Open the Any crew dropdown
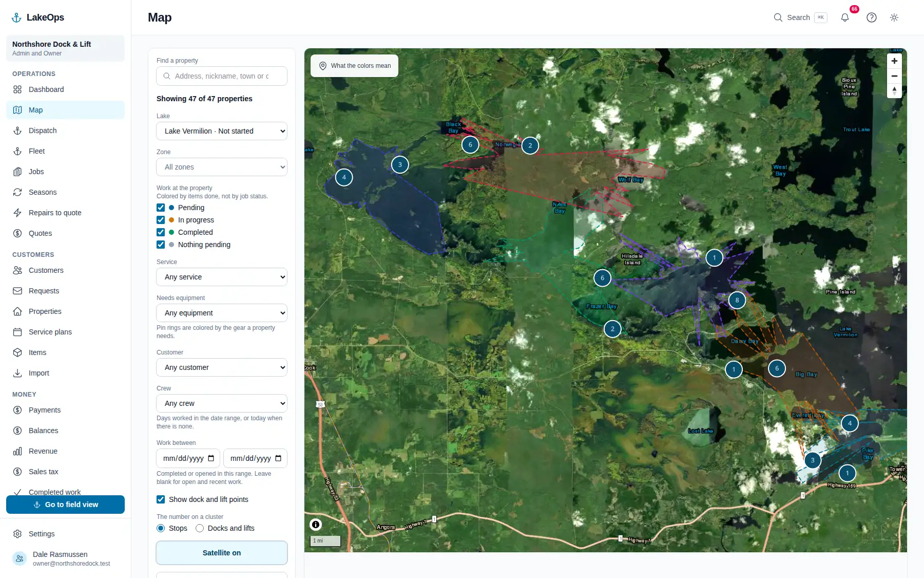 pyautogui.click(x=222, y=403)
